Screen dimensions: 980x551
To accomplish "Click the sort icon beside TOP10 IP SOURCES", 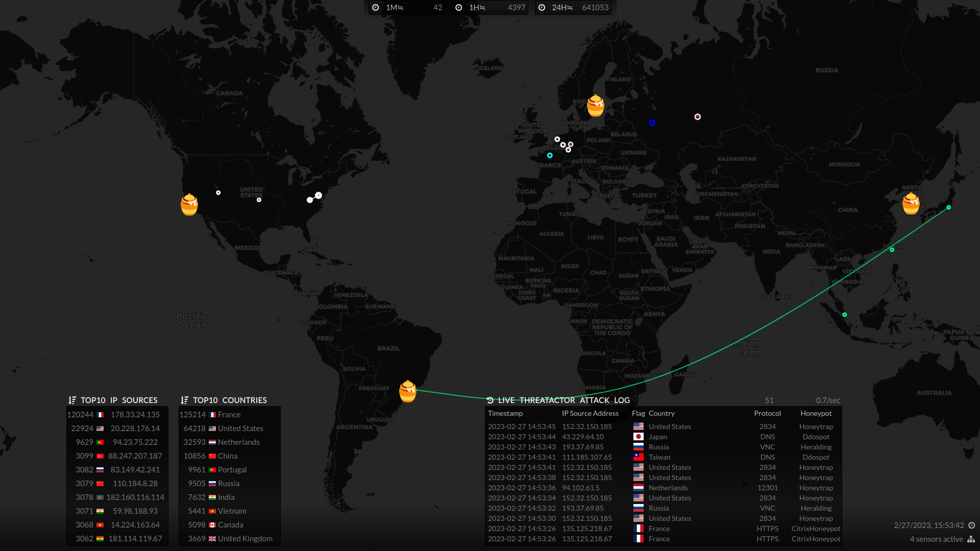I will (72, 400).
